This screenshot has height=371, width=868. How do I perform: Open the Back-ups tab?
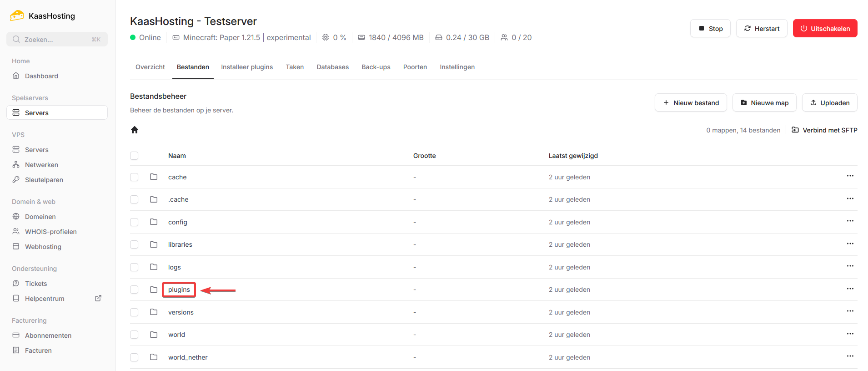[376, 67]
